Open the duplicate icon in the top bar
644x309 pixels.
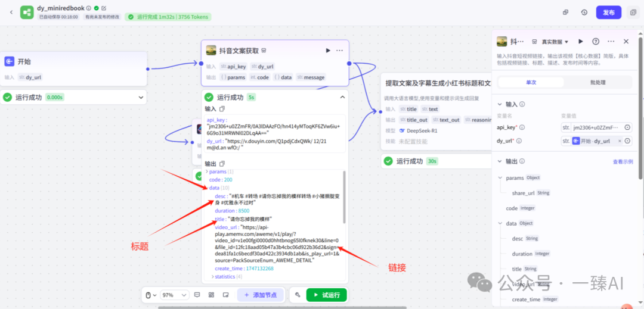coord(565,13)
